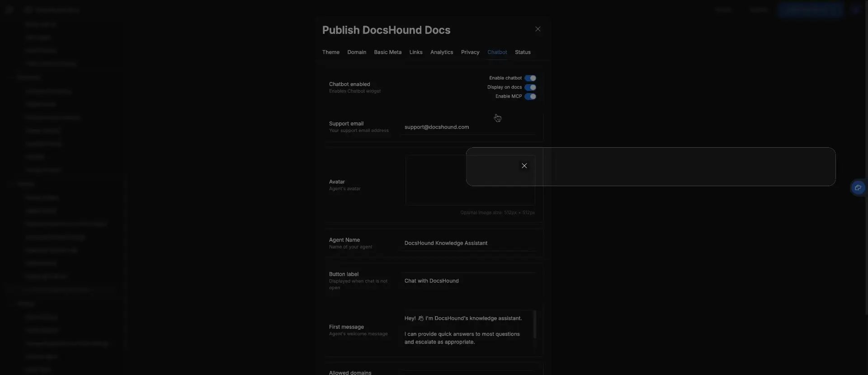The height and width of the screenshot is (375, 868).
Task: Switch to the Domain tab
Action: 357,52
